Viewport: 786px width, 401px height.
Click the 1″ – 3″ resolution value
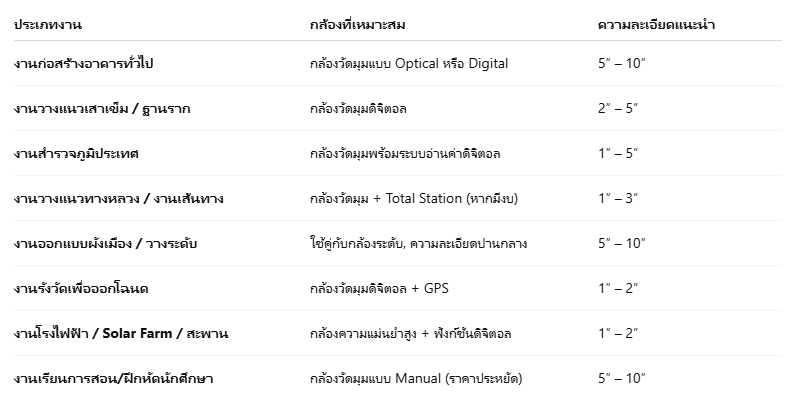618,198
